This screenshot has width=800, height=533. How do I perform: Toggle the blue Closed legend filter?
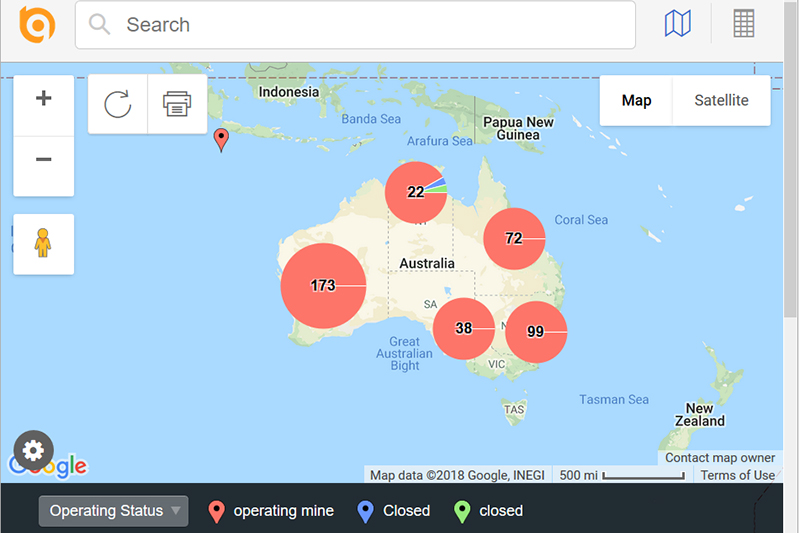click(x=394, y=511)
